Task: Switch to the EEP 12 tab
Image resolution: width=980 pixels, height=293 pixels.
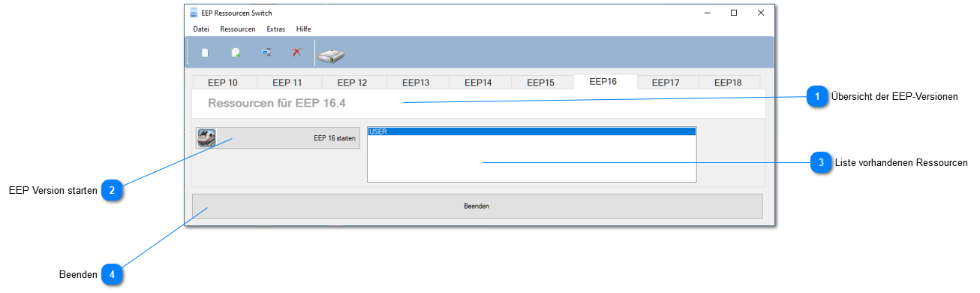Action: [x=352, y=83]
